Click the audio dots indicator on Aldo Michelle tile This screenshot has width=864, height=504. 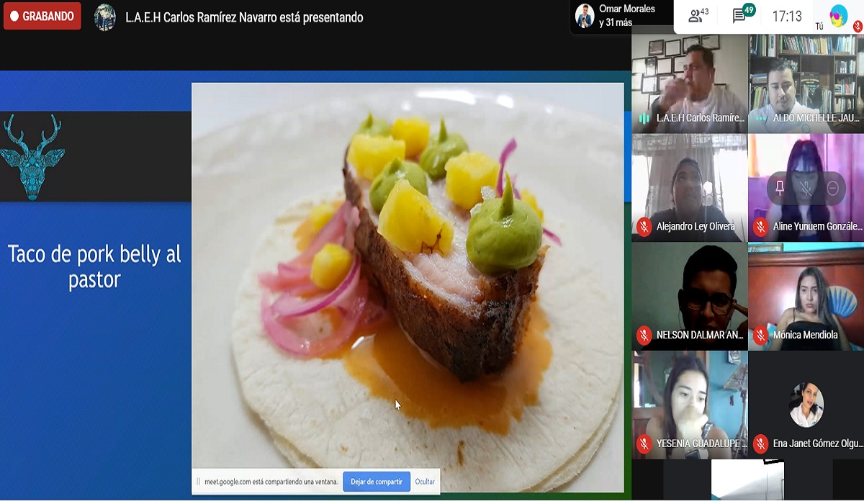[x=760, y=117]
